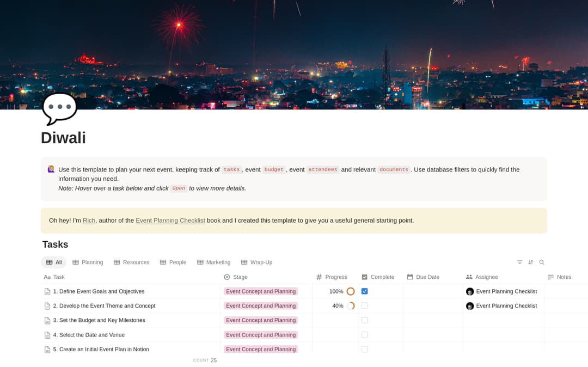
Task: Switch to the Marketing view tab
Action: point(214,262)
